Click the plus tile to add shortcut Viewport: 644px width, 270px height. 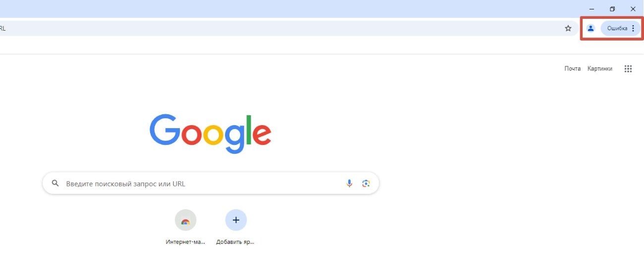(236, 220)
